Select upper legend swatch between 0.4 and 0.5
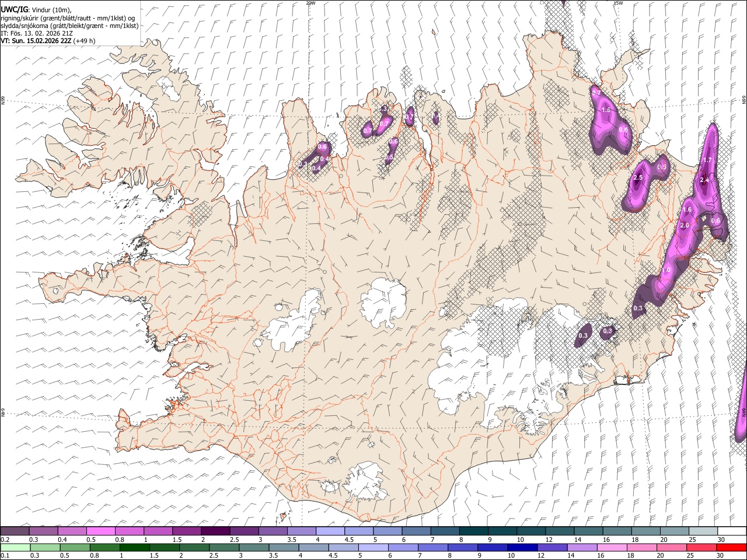747x560 pixels. (x=72, y=531)
